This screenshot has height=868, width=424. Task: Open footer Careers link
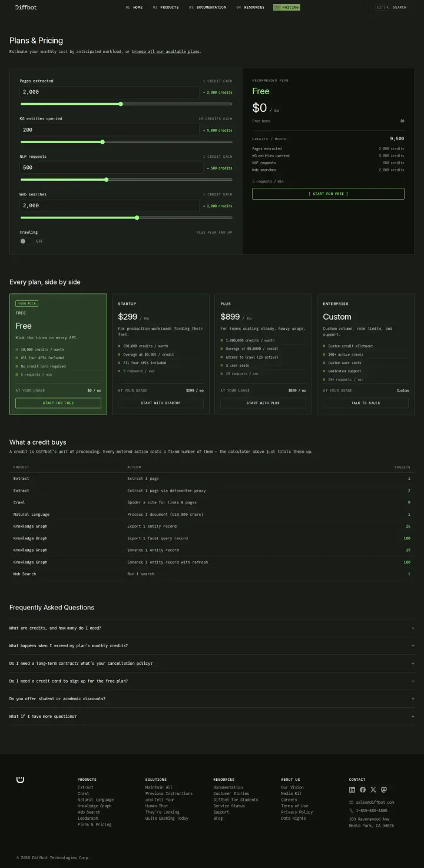289,800
